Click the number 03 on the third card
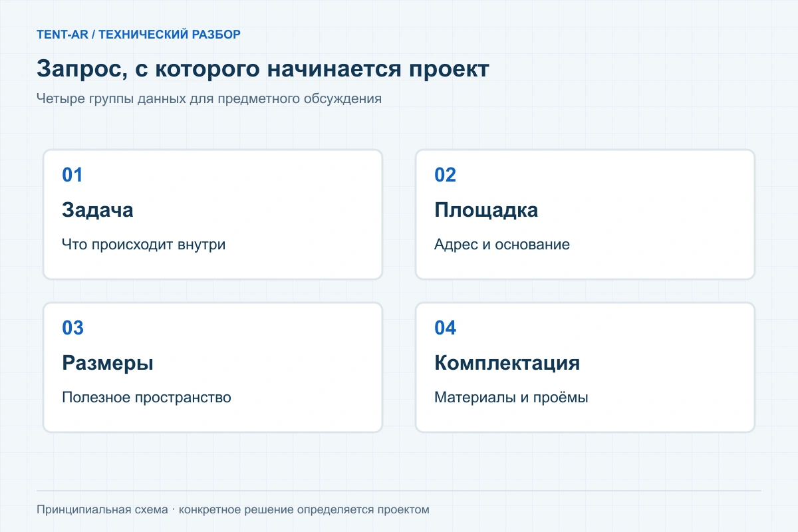 pos(73,328)
